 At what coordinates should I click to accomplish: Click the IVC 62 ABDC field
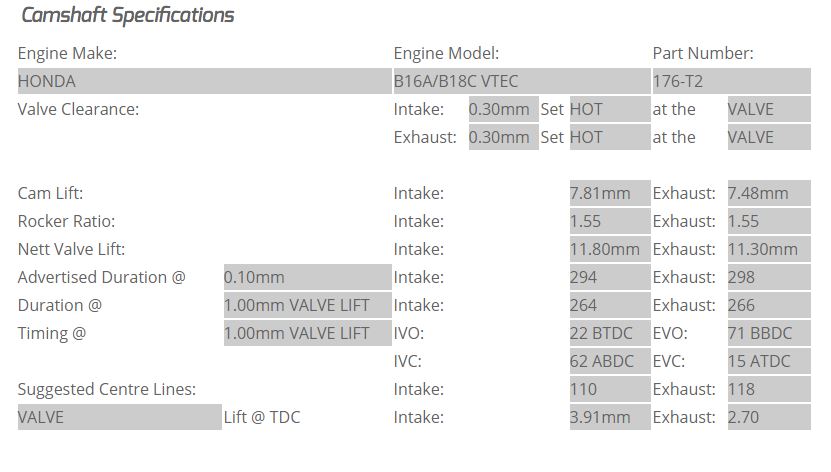610,361
